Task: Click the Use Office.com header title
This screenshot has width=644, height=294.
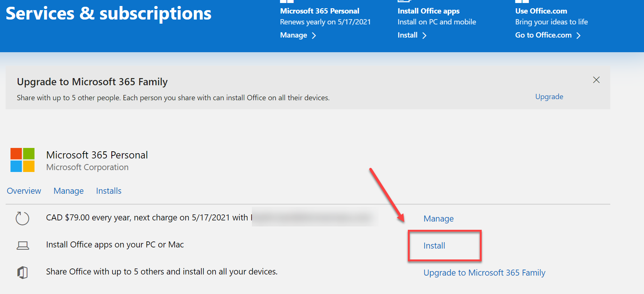Action: click(541, 11)
